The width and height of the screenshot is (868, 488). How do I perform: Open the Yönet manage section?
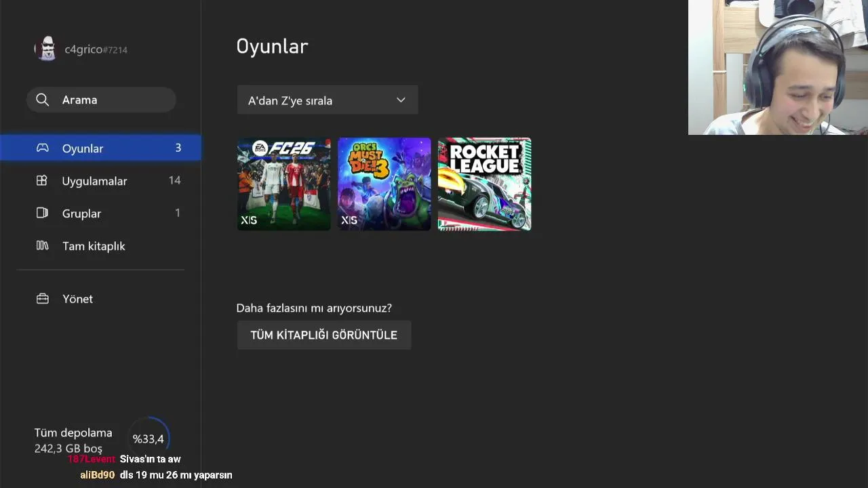[x=100, y=298]
